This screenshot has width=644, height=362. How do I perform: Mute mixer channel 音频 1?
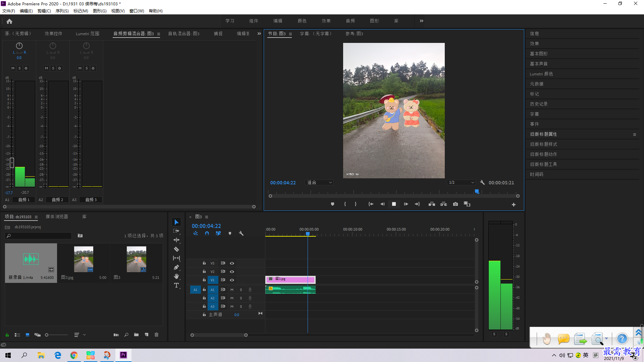tap(13, 68)
